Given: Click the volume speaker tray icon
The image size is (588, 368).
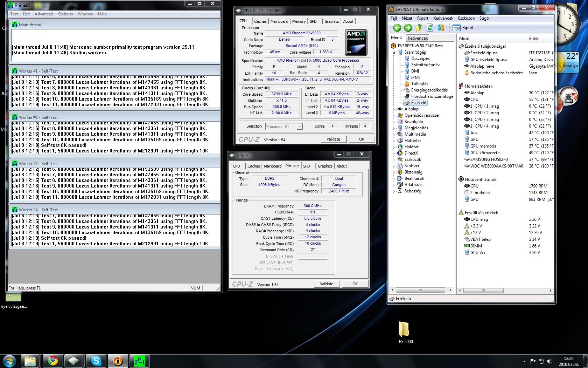Looking at the screenshot, I should pos(550,361).
